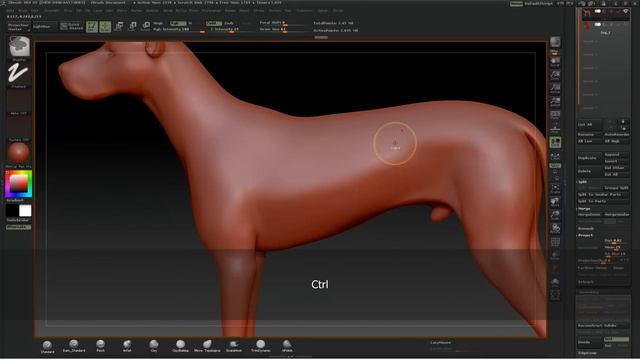Image resolution: width=640 pixels, height=360 pixels.
Task: Toggle Draw mode button
Action: [105, 27]
